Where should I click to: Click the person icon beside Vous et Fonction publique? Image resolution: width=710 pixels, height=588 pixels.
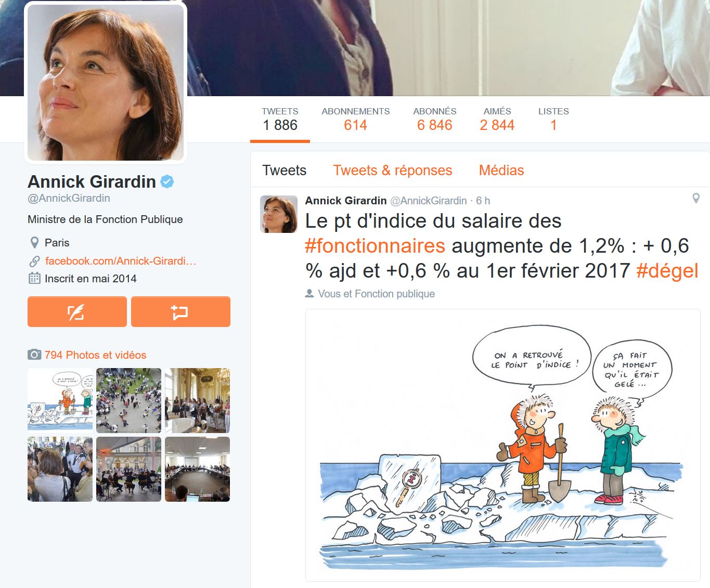click(309, 294)
